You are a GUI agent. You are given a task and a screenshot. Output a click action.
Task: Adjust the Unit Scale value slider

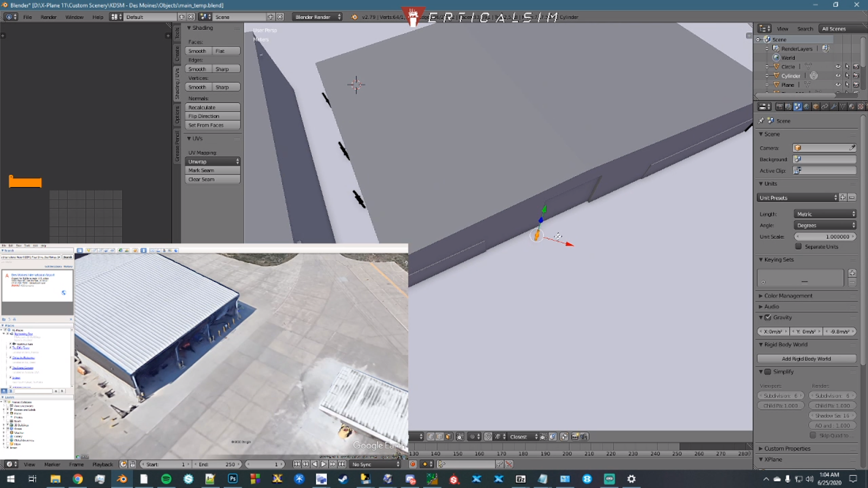click(825, 236)
